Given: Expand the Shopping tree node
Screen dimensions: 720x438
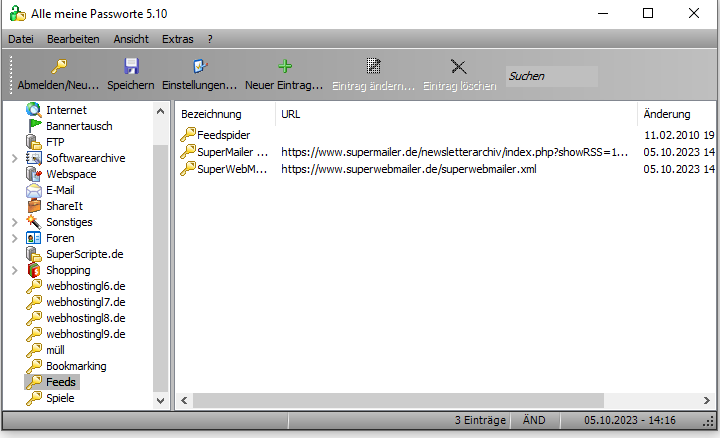Looking at the screenshot, I should coord(13,270).
